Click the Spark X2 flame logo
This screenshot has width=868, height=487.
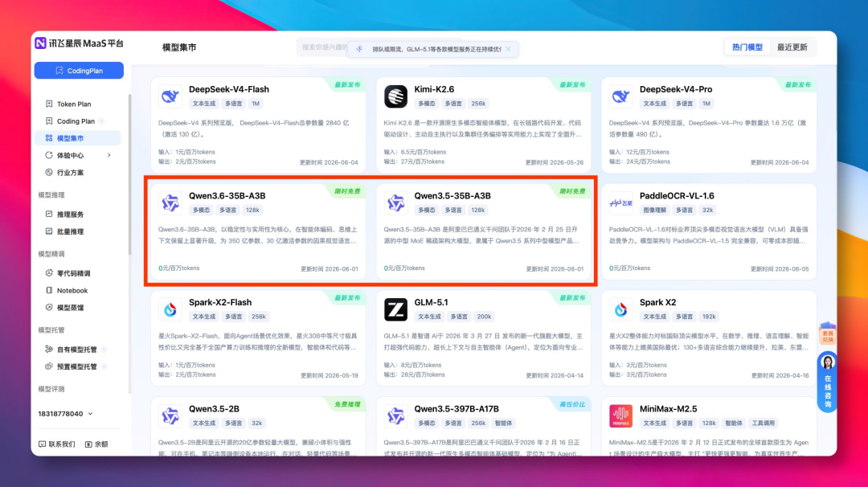[x=620, y=309]
